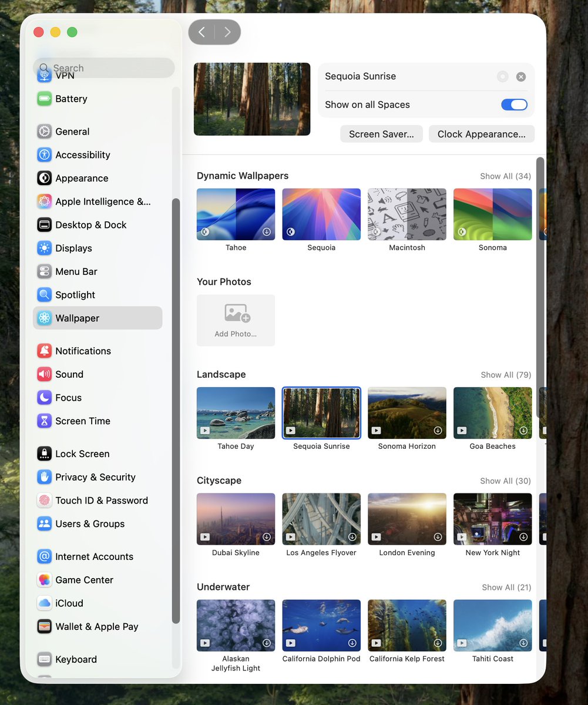Click the sidebar Search field
The height and width of the screenshot is (705, 588).
[104, 68]
